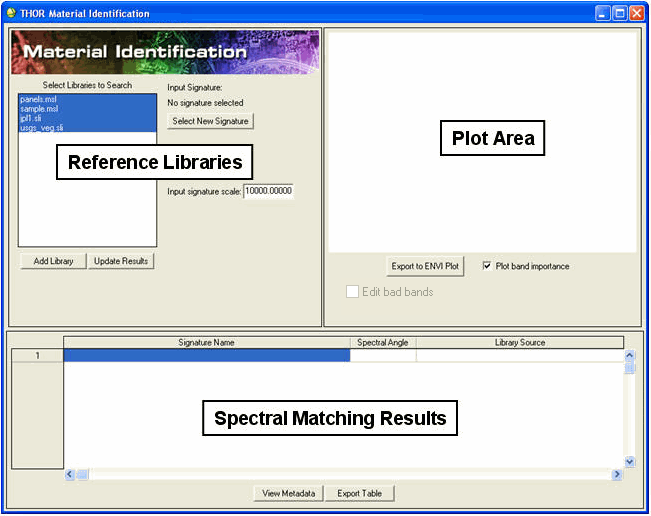651x516 pixels.
Task: Export the plot to ENVI Plot
Action: pyautogui.click(x=425, y=266)
